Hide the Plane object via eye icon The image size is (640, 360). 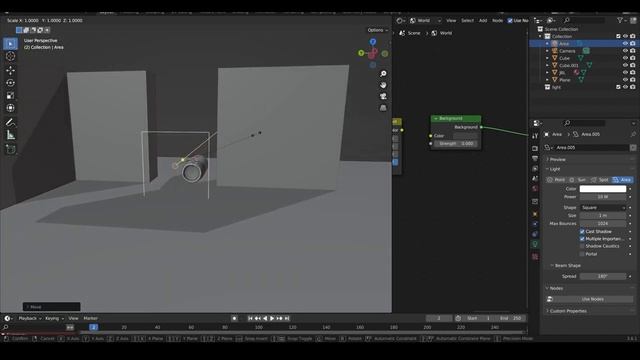(625, 80)
